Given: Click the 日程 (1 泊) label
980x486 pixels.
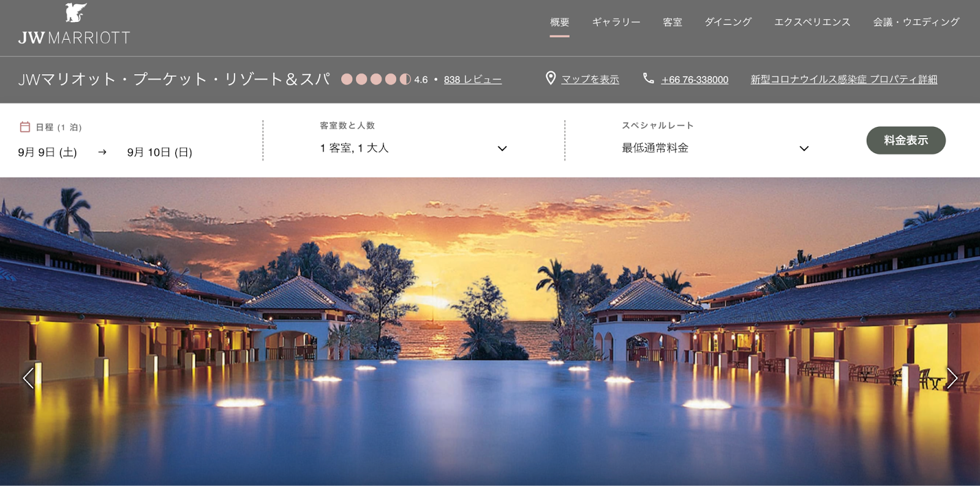Looking at the screenshot, I should click(x=58, y=127).
